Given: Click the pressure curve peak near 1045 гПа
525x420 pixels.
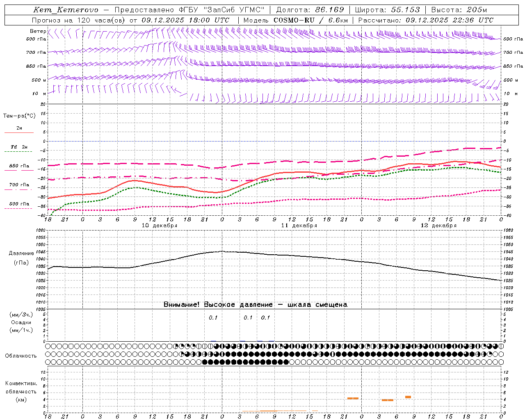Looking at the screenshot, I should tap(221, 251).
